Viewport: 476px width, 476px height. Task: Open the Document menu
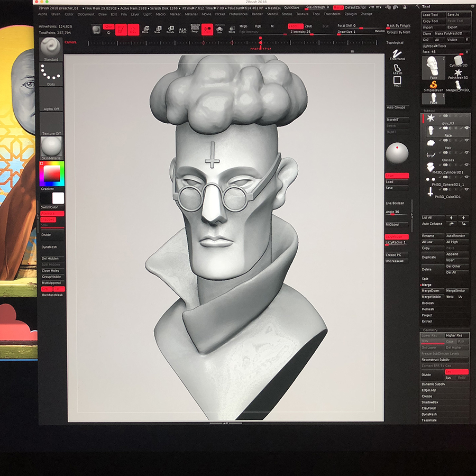86,14
